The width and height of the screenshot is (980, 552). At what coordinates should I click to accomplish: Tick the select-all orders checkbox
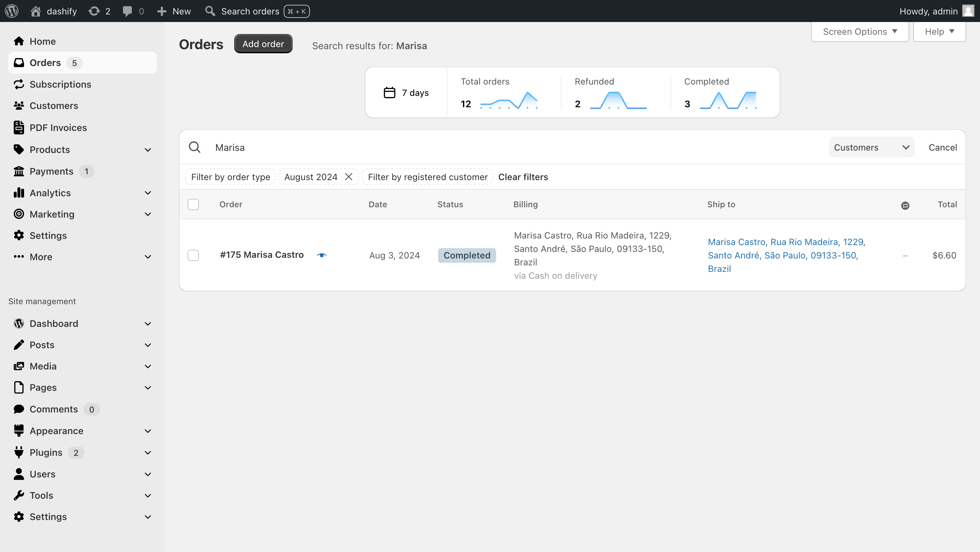193,205
